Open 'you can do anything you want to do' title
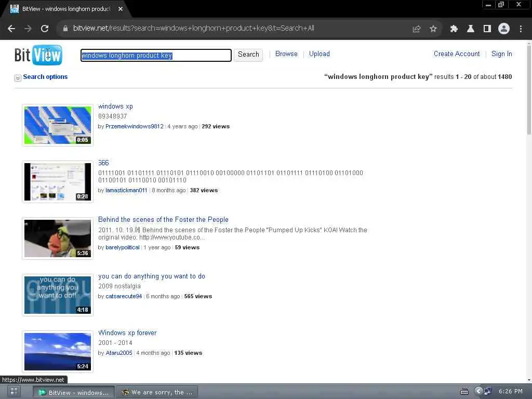 point(152,276)
